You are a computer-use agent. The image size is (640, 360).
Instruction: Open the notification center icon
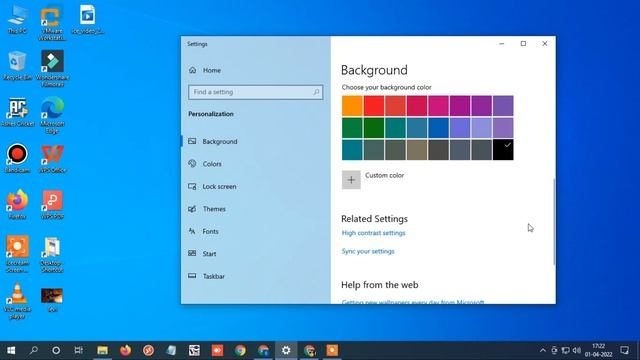coord(624,350)
